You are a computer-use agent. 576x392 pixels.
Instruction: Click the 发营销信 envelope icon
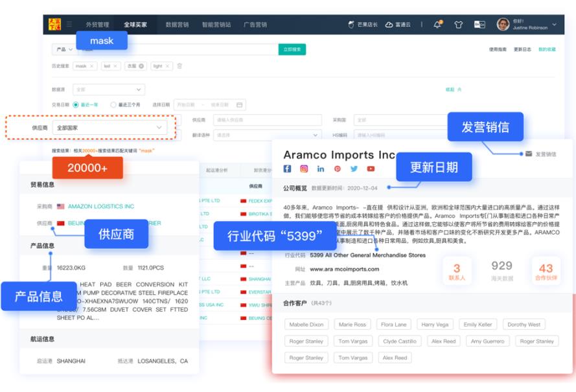click(x=529, y=154)
